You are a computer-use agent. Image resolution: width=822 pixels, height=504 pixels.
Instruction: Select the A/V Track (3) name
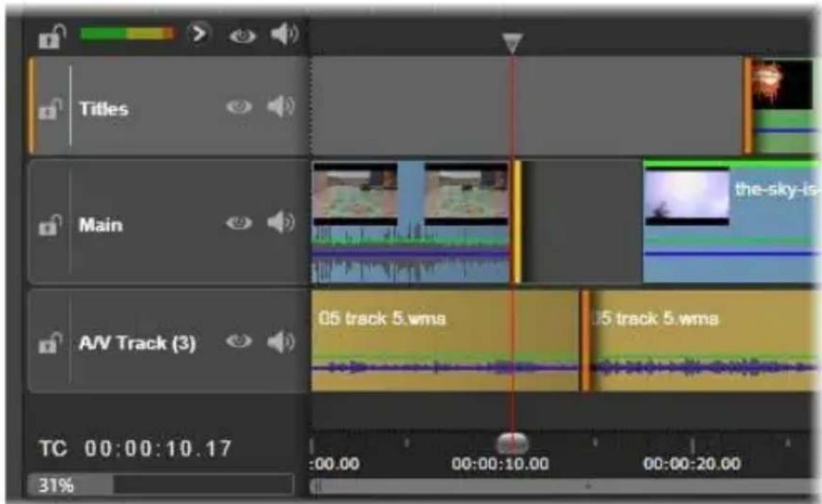[x=137, y=343]
